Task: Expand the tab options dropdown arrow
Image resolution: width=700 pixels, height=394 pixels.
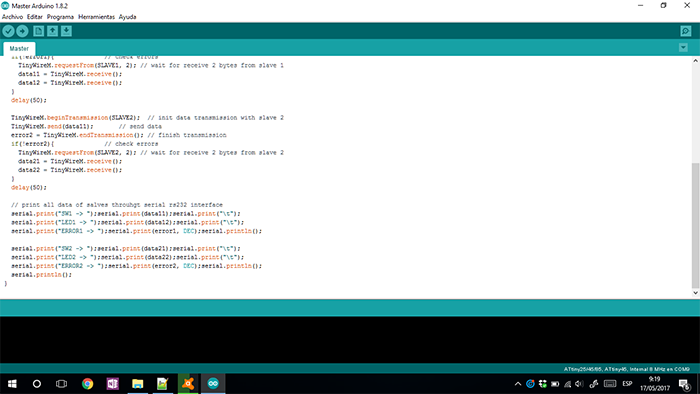Action: tap(683, 47)
